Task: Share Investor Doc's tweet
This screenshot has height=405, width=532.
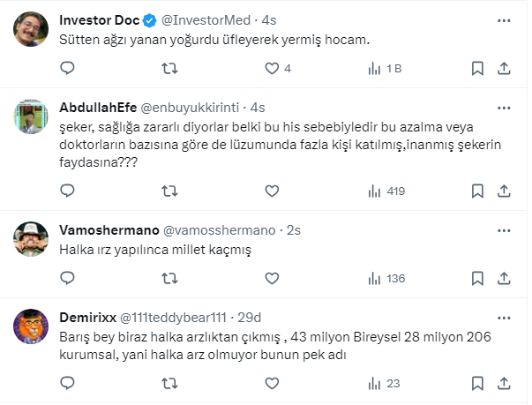Action: [x=504, y=68]
